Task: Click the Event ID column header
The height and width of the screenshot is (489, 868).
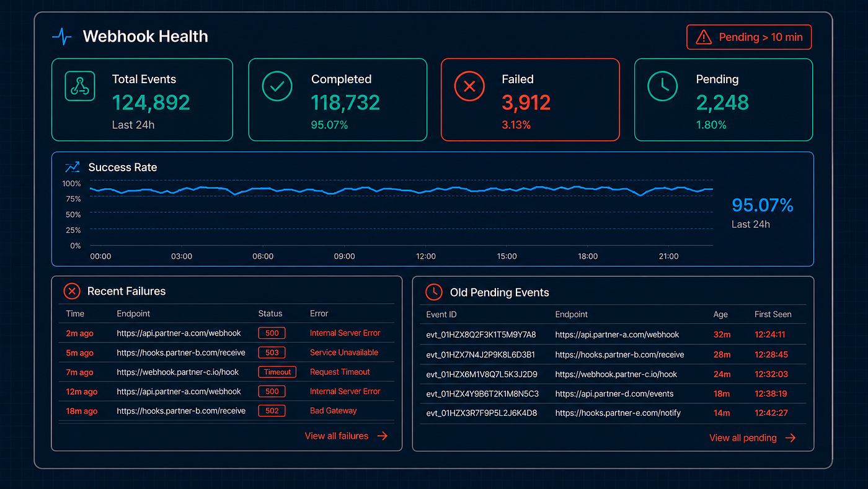Action: (441, 315)
